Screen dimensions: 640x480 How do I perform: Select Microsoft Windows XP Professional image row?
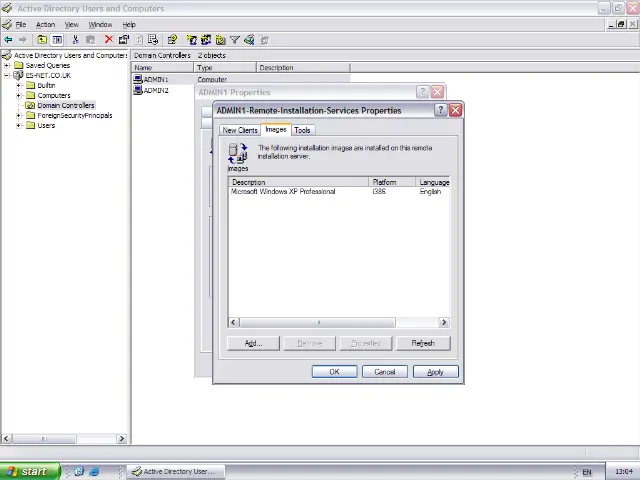(284, 192)
